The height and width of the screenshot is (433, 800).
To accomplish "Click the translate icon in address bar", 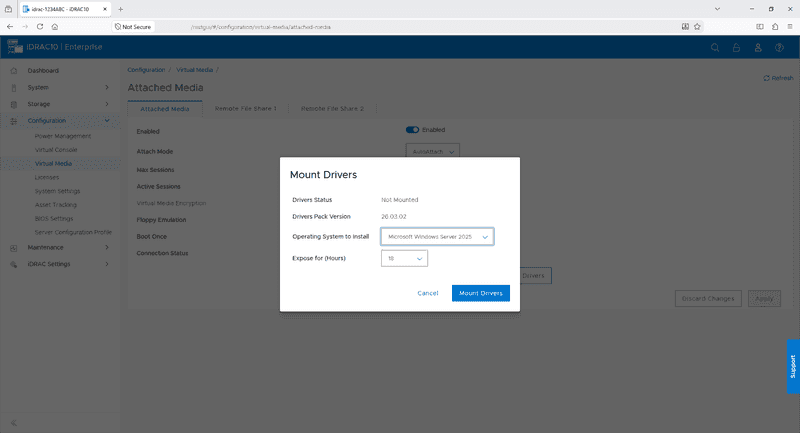I will coord(685,27).
